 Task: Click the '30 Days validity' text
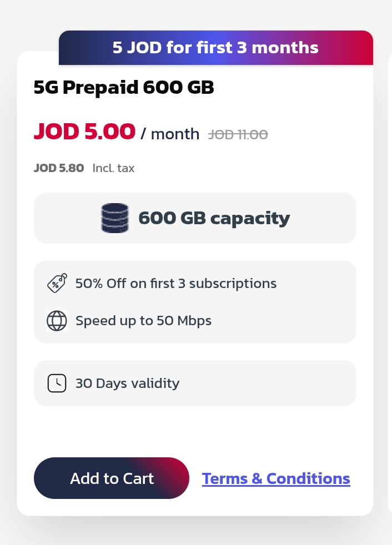point(127,383)
